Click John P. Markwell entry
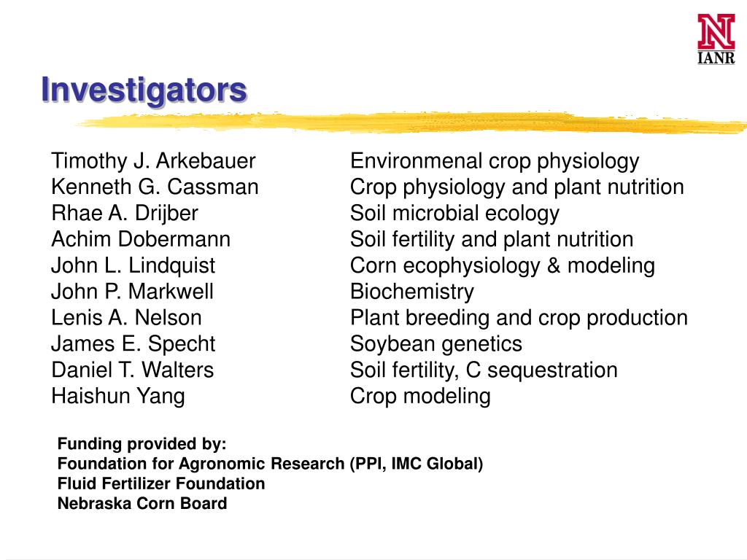747x560 pixels. pos(132,292)
